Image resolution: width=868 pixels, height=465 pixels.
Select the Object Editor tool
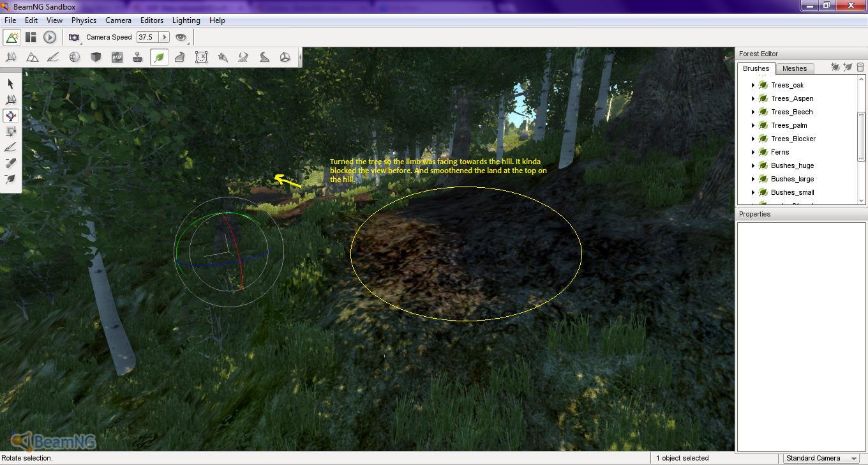tap(11, 57)
